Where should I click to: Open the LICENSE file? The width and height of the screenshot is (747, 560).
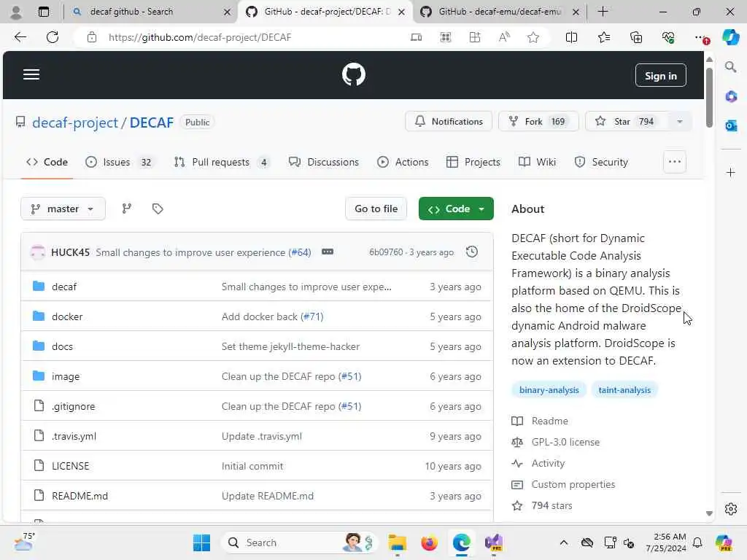point(71,466)
